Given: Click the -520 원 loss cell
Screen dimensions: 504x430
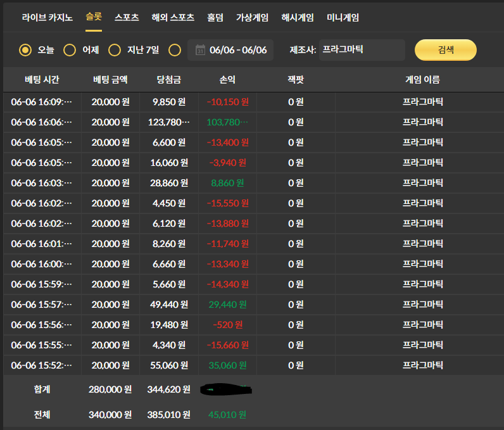Looking at the screenshot, I should point(227,325).
